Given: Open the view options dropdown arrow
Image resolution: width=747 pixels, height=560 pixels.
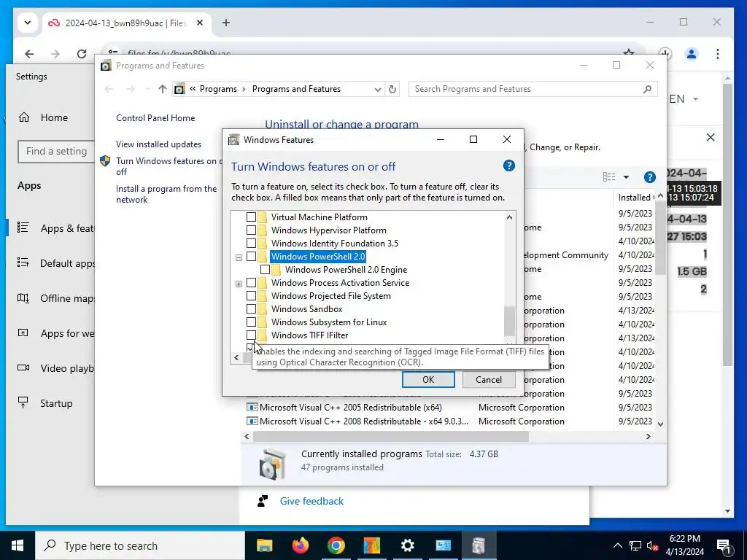Looking at the screenshot, I should click(626, 177).
